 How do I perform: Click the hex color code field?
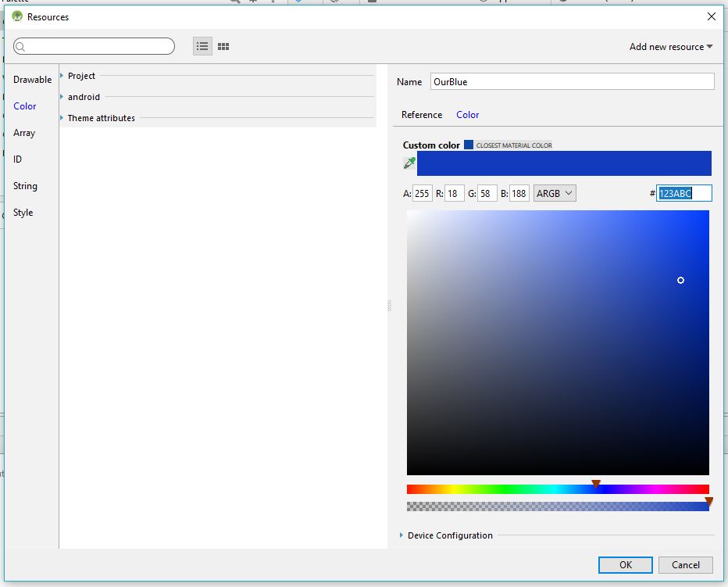684,193
